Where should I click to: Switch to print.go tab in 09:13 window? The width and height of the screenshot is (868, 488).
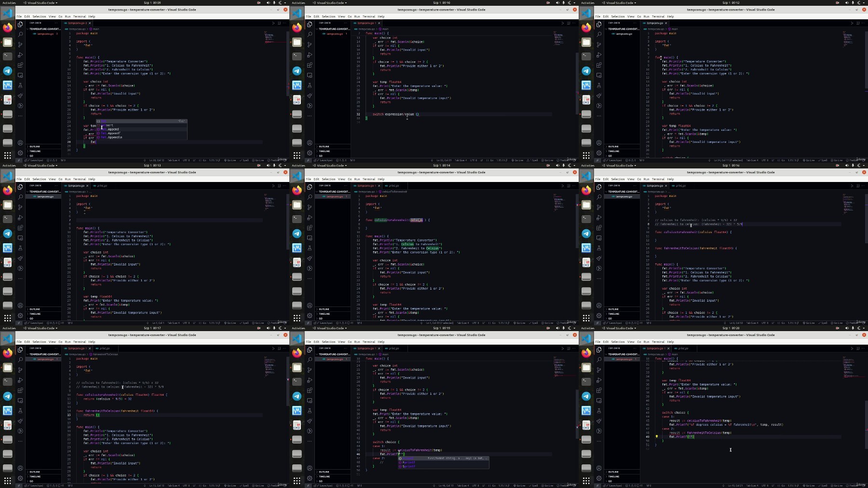pos(102,186)
